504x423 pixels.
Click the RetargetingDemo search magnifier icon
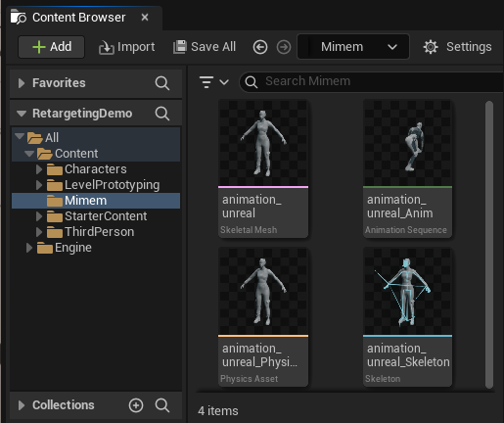point(162,114)
